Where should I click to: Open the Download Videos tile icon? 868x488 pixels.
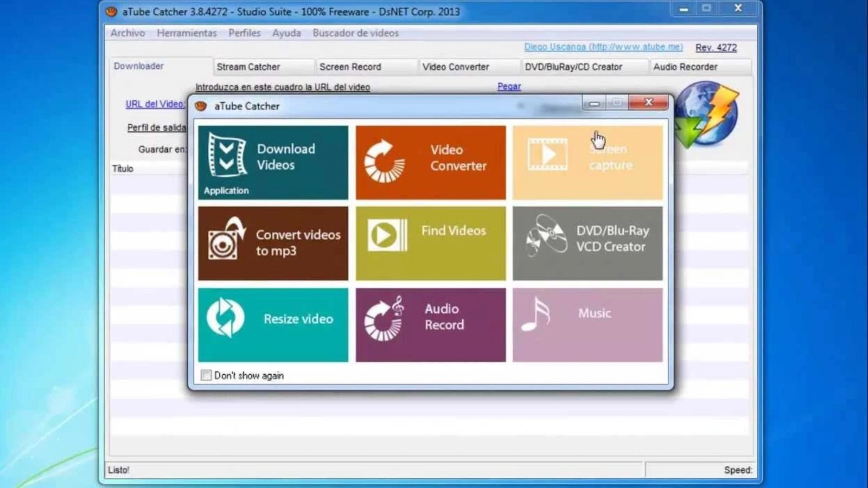pyautogui.click(x=227, y=155)
